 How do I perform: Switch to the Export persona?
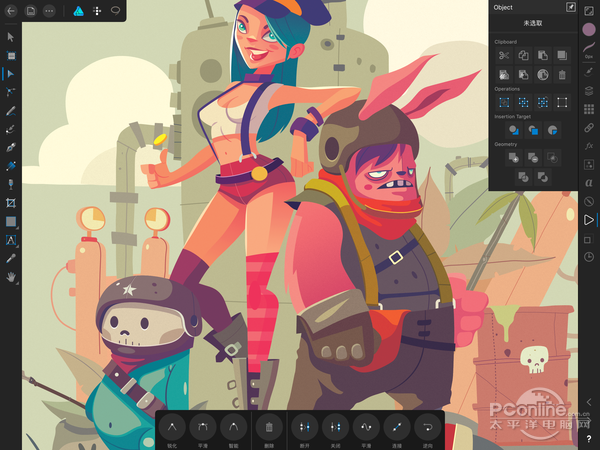pyautogui.click(x=115, y=11)
